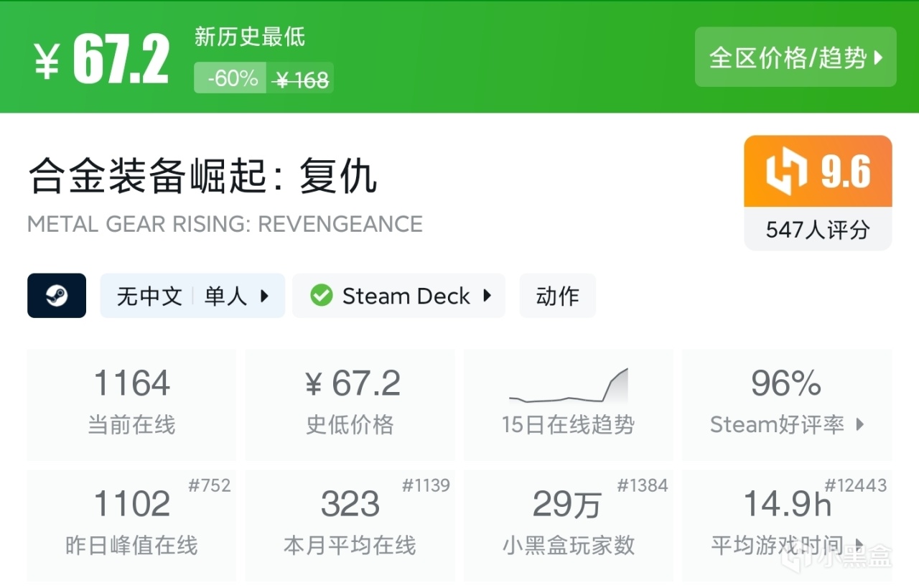This screenshot has height=588, width=919.
Task: Open the 547人评分 rating count
Action: coord(818,230)
